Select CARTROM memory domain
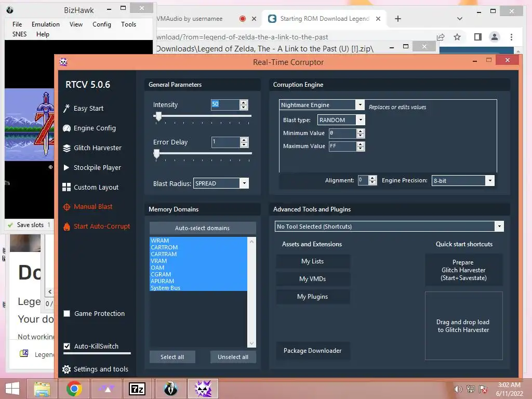Image resolution: width=532 pixels, height=399 pixels. pos(198,247)
